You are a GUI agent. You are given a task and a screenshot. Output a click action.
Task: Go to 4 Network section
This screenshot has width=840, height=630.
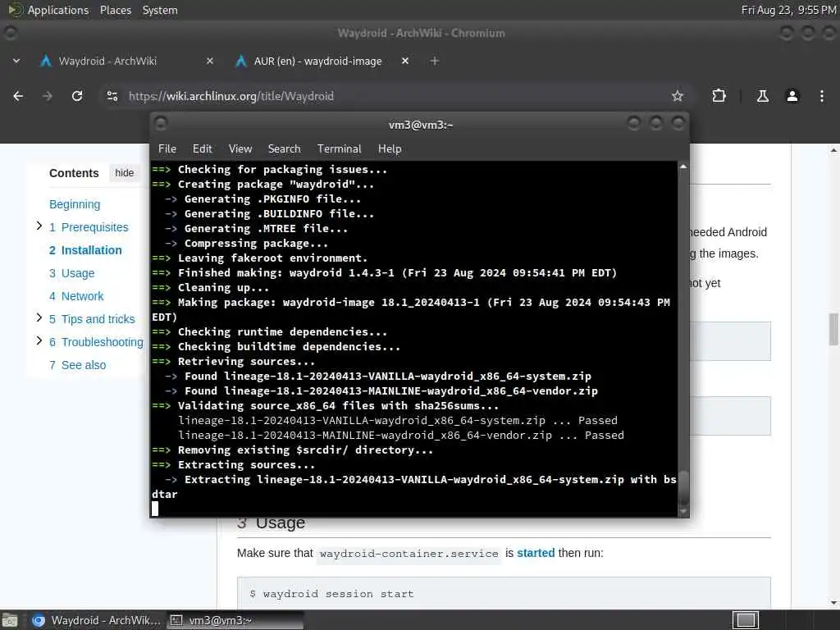tap(76, 296)
